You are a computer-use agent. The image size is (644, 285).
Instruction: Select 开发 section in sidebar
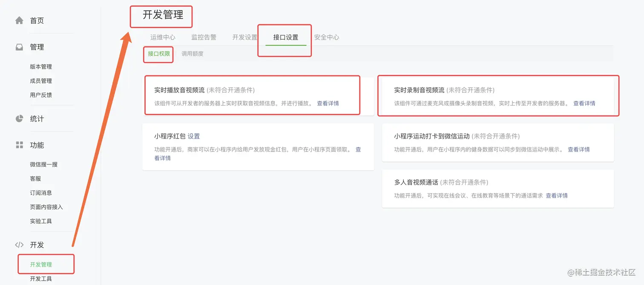(37, 245)
